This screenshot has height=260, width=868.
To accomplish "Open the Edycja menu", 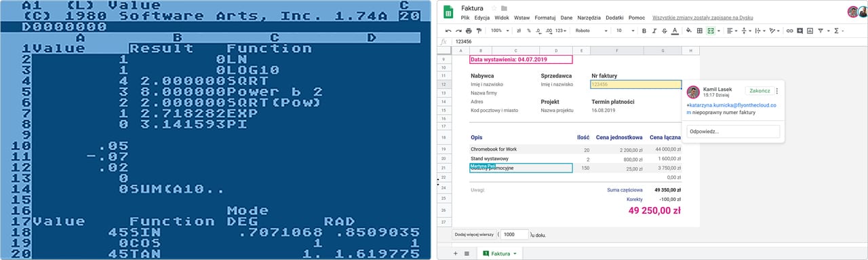I will (x=482, y=18).
